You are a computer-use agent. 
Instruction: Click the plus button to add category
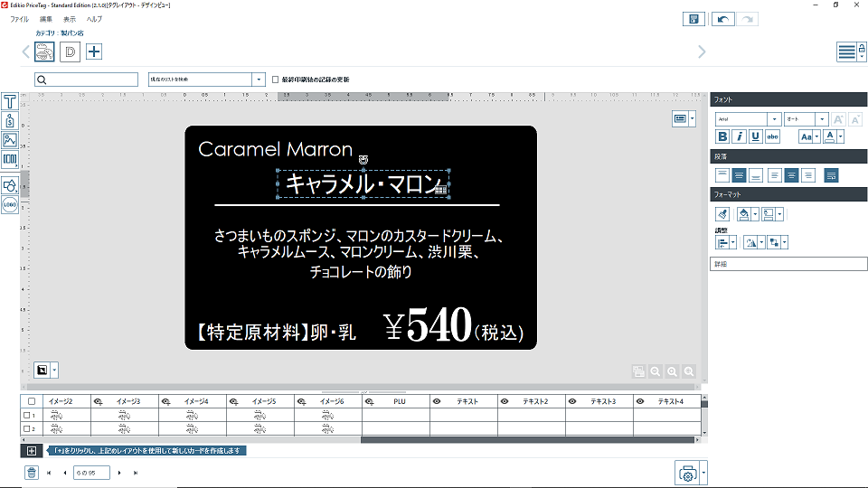click(x=94, y=52)
